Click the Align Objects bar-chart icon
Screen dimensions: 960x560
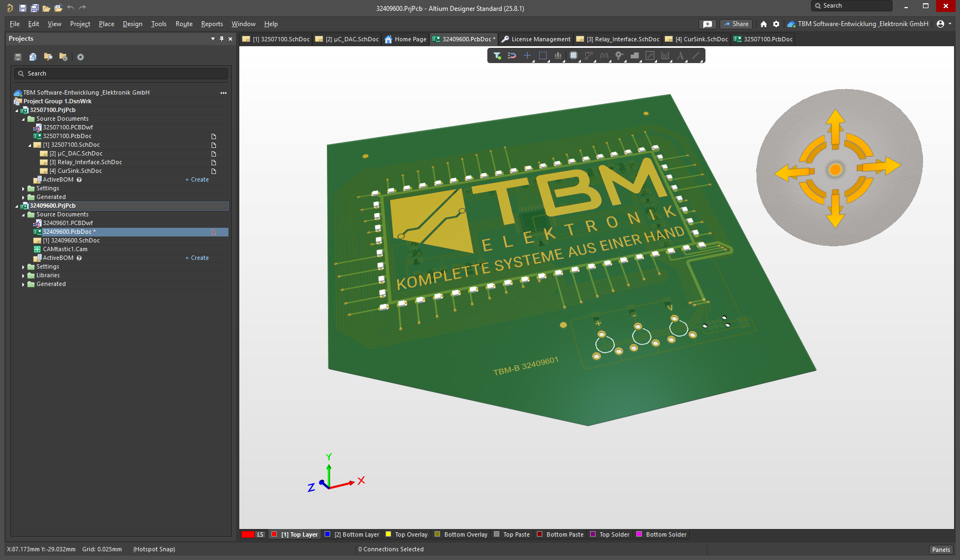pyautogui.click(x=558, y=55)
